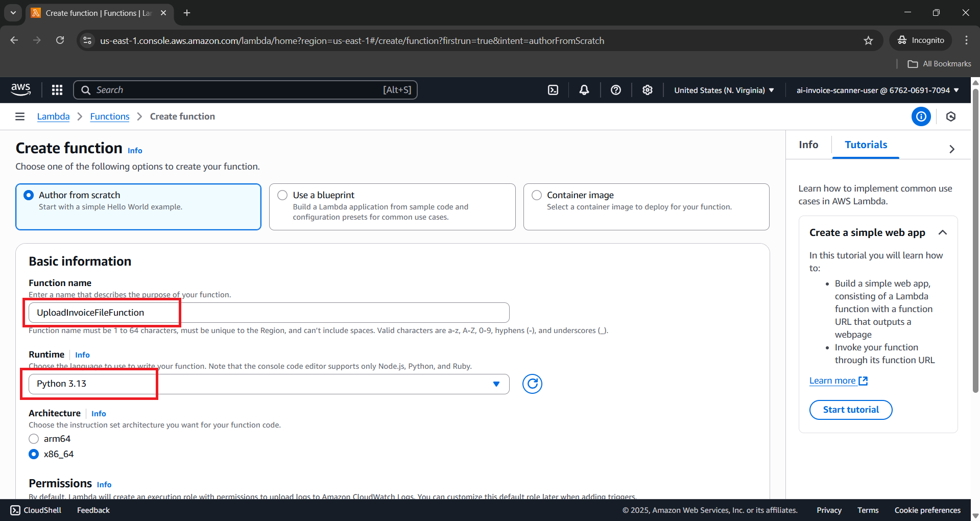Open the notifications bell
Image resolution: width=980 pixels, height=521 pixels.
584,90
